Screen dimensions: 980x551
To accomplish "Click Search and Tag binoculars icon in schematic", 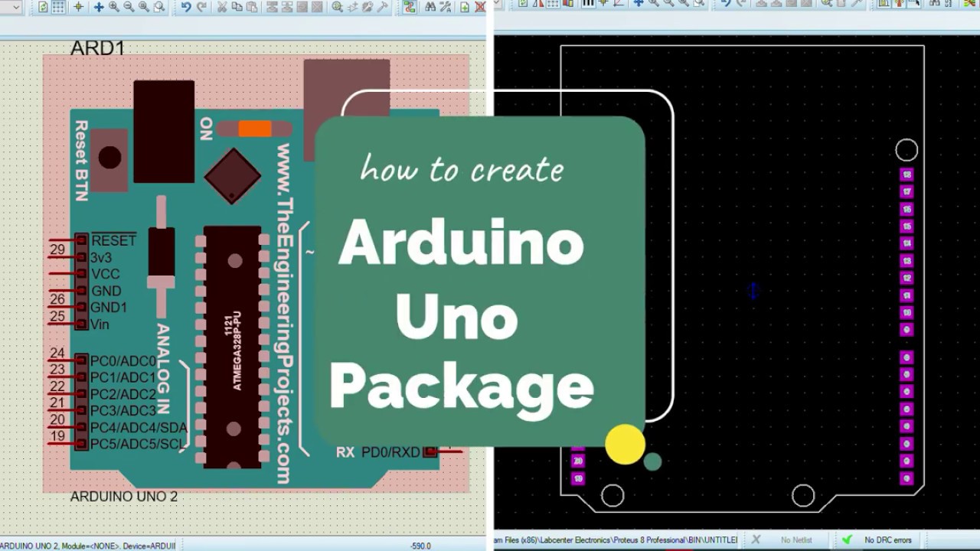I will point(430,7).
